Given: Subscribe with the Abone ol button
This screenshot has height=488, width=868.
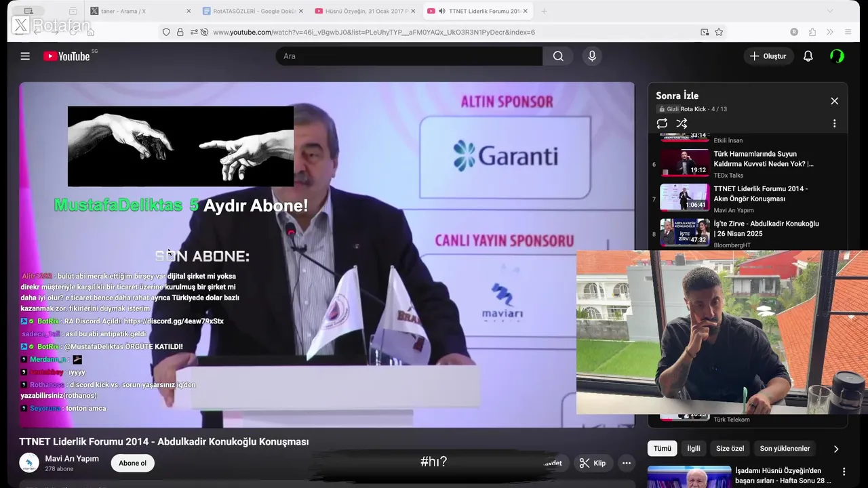Looking at the screenshot, I should click(132, 464).
